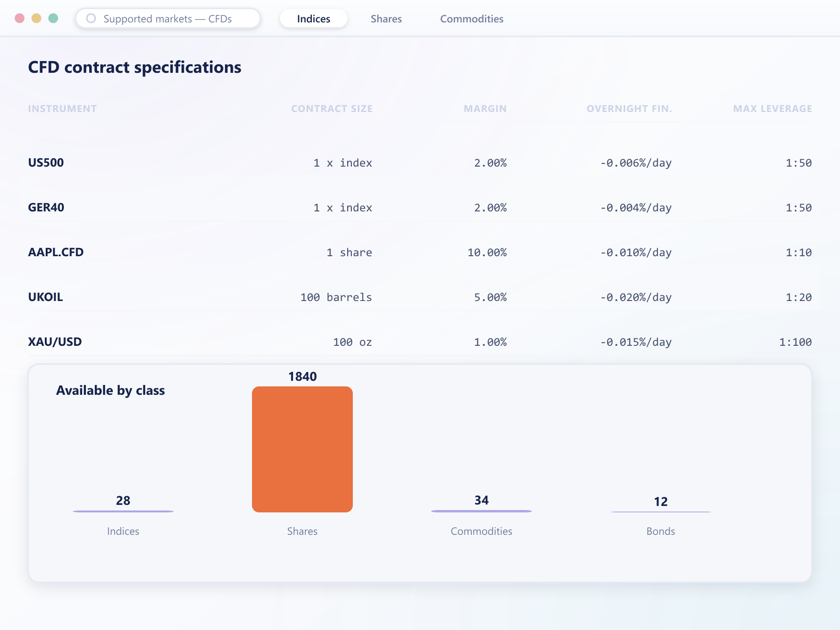Open the AAPL.CFD instrument row

pyautogui.click(x=420, y=252)
